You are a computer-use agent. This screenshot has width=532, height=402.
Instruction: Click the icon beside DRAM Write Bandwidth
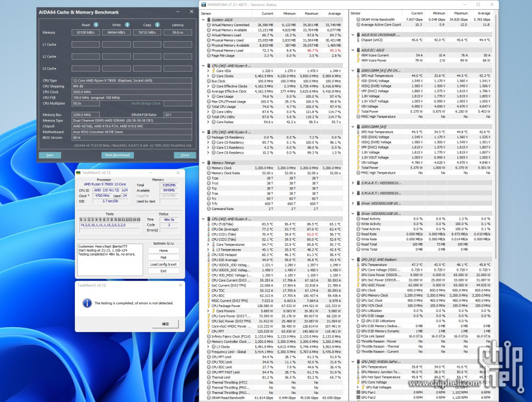[358, 20]
